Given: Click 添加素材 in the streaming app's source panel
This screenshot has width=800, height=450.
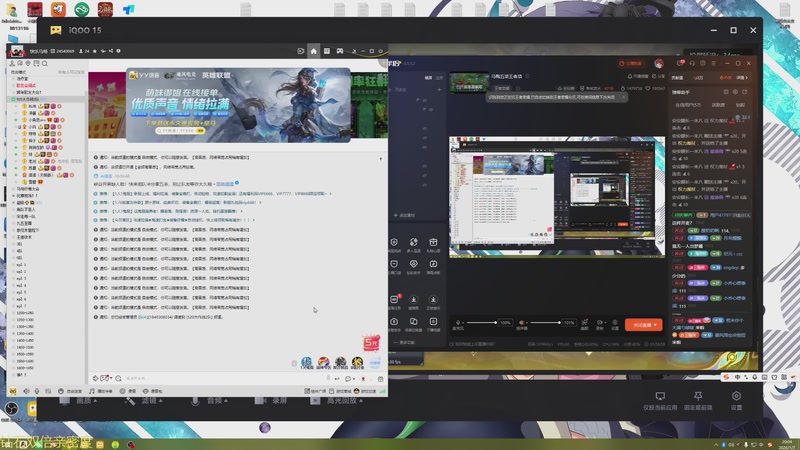Looking at the screenshot, I should [x=404, y=215].
